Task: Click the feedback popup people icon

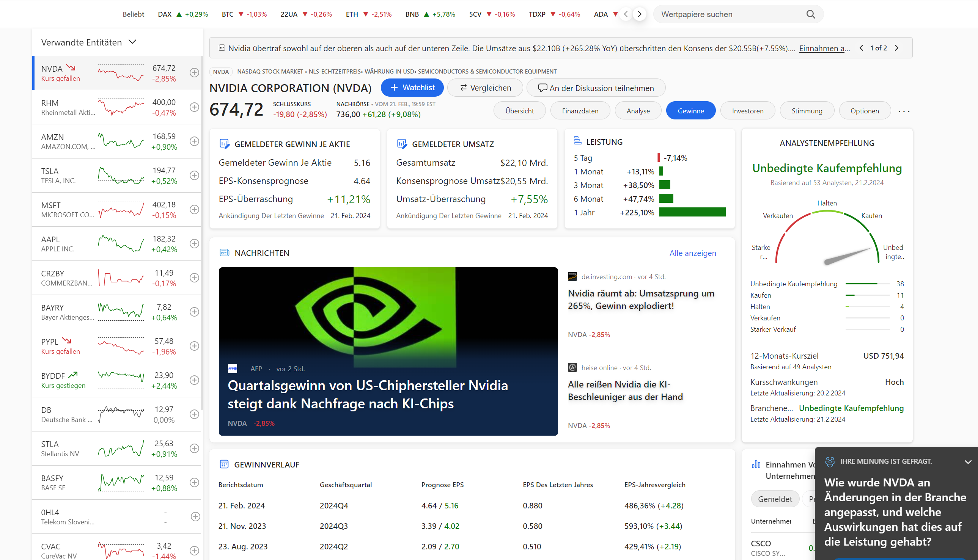Action: click(830, 461)
